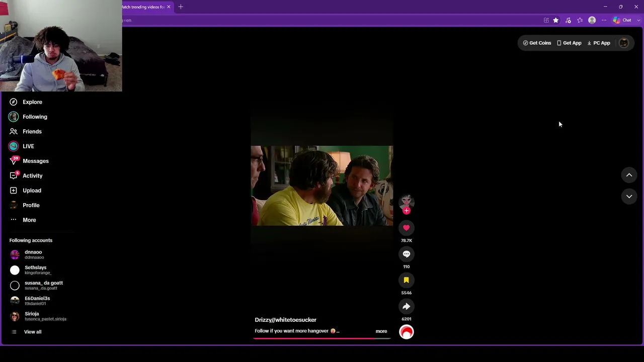
Task: Open the Copilot Chat button
Action: coord(622,20)
